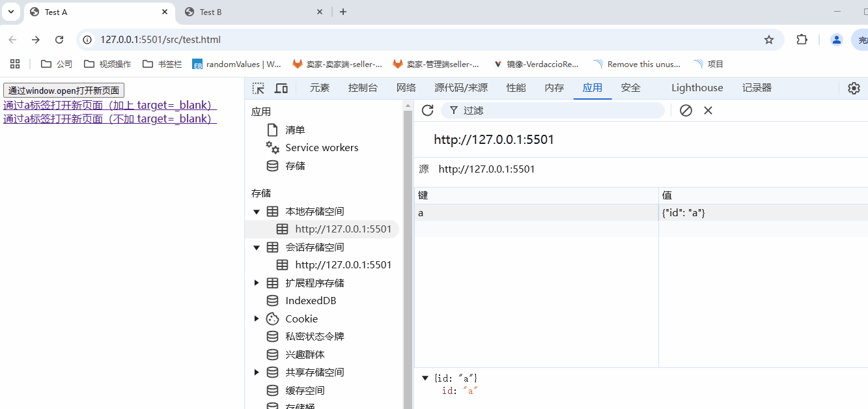Bookmark this page with star icon

click(x=769, y=40)
